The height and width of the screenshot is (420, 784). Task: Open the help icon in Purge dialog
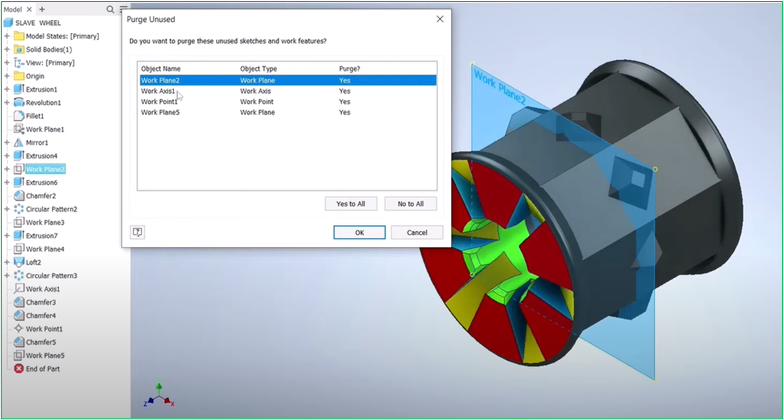138,232
